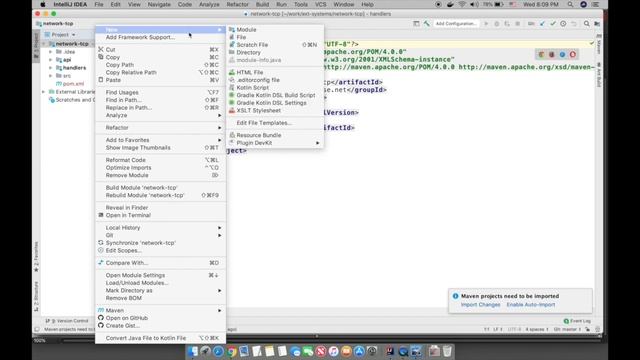This screenshot has width=640, height=360.
Task: Open Add Configuration... dropdown in toolbar
Action: point(456,24)
